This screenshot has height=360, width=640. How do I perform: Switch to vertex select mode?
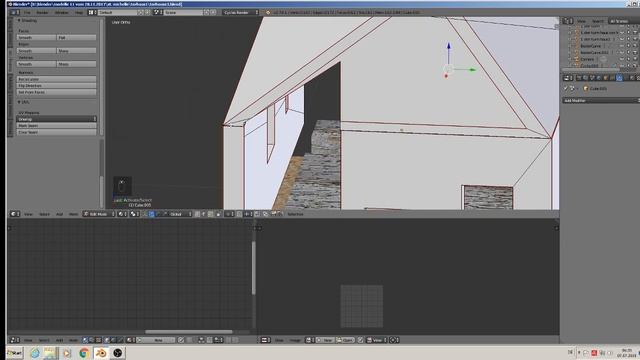(197, 214)
